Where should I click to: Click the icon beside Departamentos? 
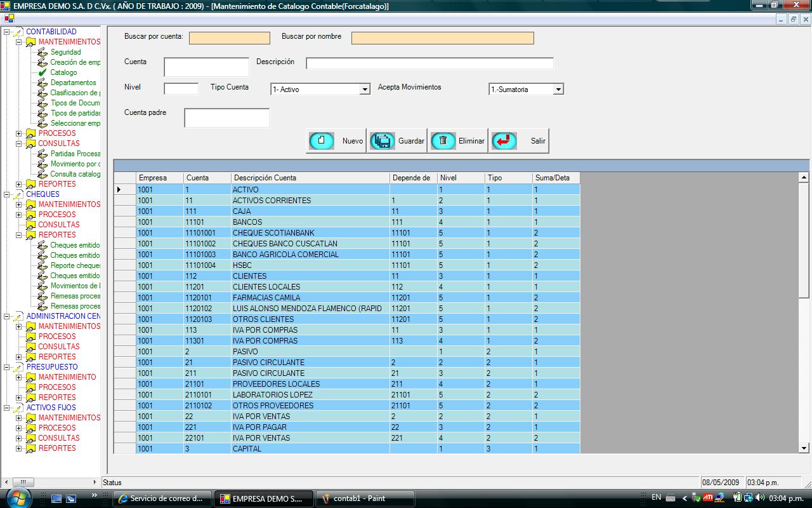(43, 83)
